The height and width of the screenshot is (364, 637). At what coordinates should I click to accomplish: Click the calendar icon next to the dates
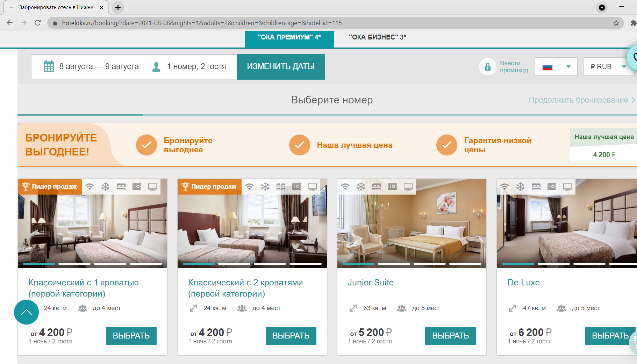coord(49,66)
